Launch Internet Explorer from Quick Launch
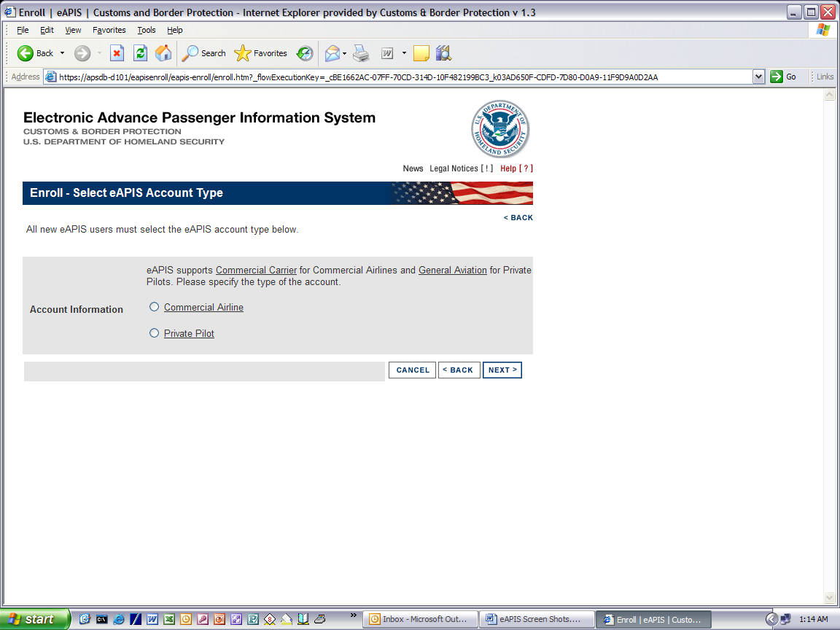The height and width of the screenshot is (630, 840). [x=118, y=619]
